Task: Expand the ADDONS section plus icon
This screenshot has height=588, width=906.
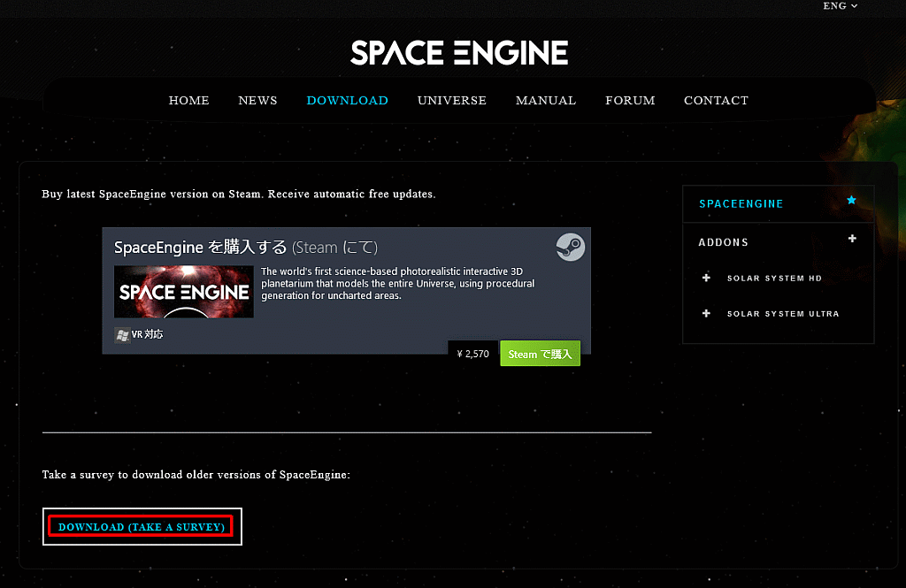Action: (x=852, y=239)
